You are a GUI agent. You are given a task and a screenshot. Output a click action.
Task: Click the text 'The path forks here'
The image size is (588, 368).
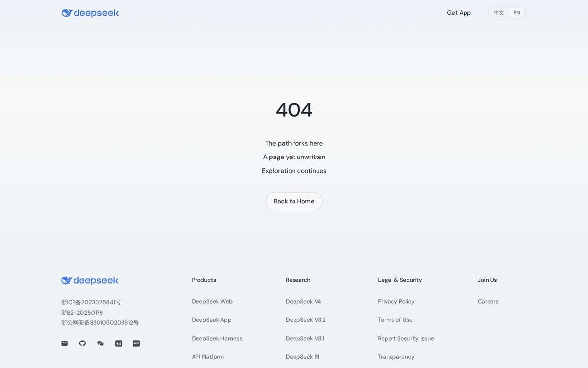coord(294,143)
